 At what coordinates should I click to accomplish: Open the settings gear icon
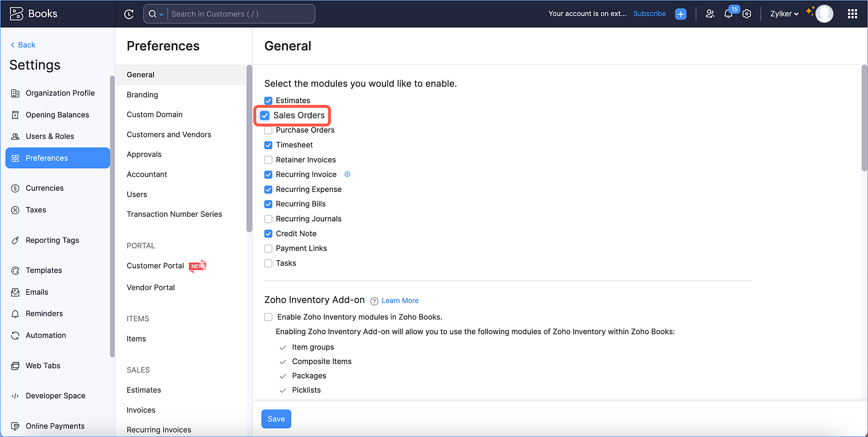pos(747,14)
